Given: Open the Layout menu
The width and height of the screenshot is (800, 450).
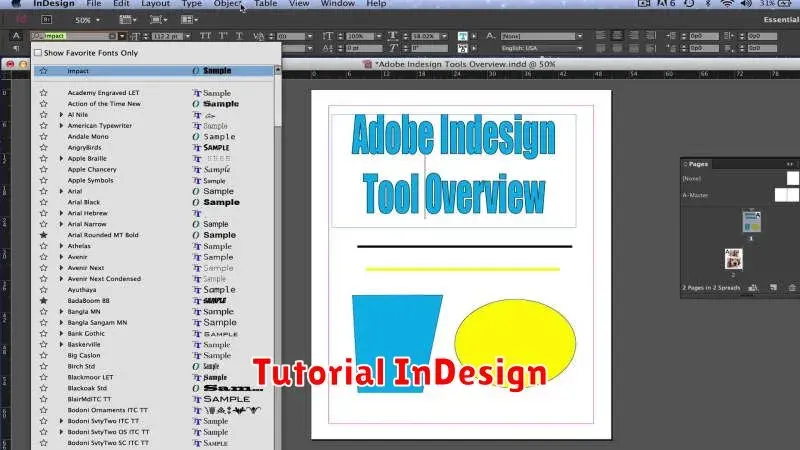Looking at the screenshot, I should (x=156, y=4).
